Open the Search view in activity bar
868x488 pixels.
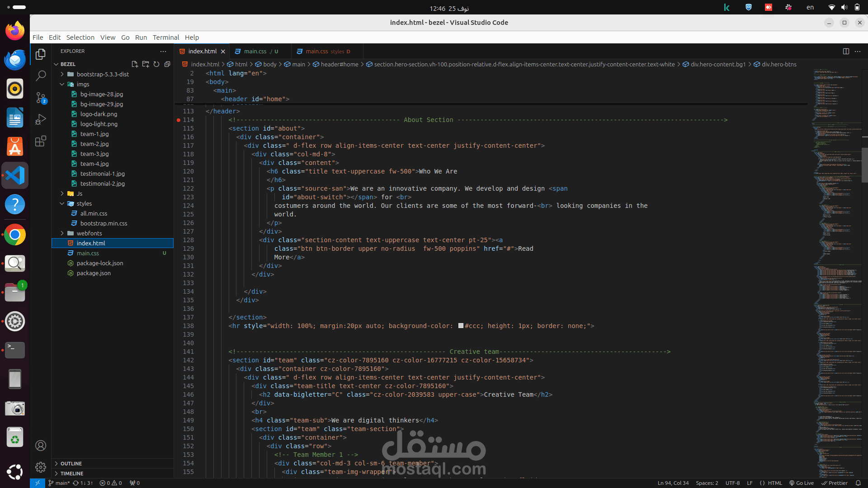[41, 75]
